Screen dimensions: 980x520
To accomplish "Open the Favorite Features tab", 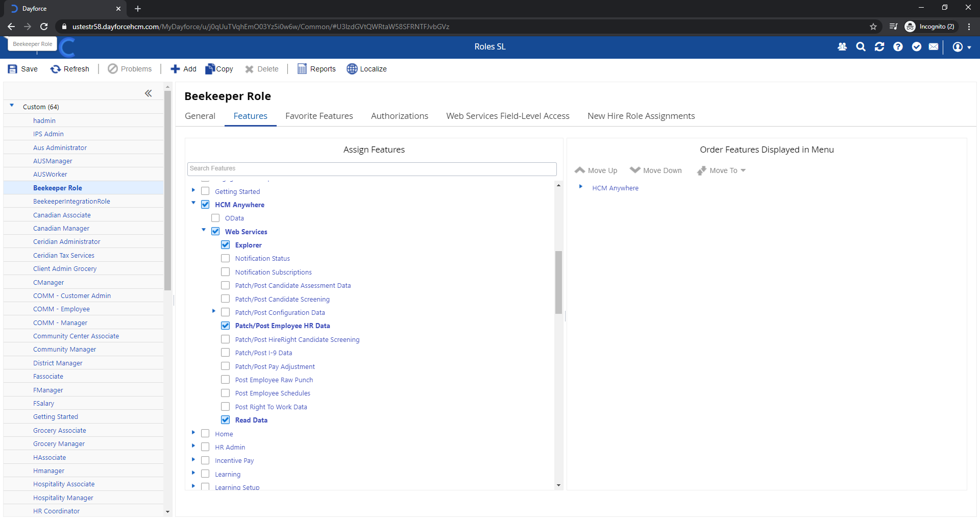I will tap(319, 116).
